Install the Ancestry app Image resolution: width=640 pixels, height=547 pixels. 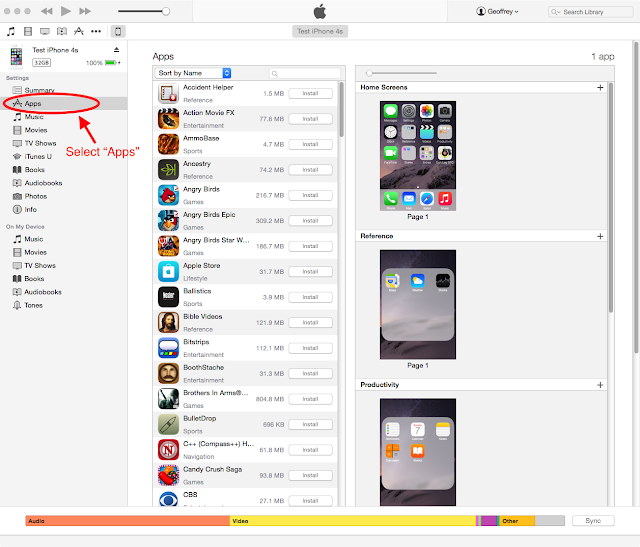point(310,170)
